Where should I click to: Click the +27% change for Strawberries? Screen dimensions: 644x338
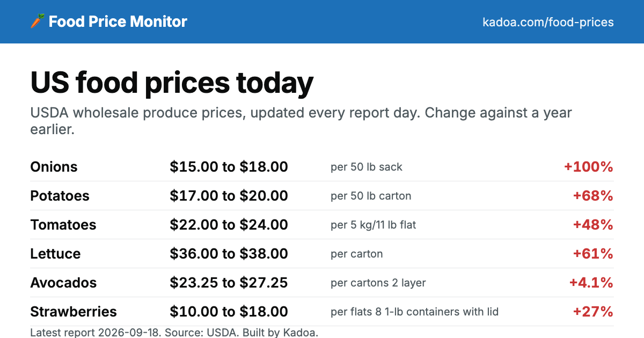(x=593, y=312)
